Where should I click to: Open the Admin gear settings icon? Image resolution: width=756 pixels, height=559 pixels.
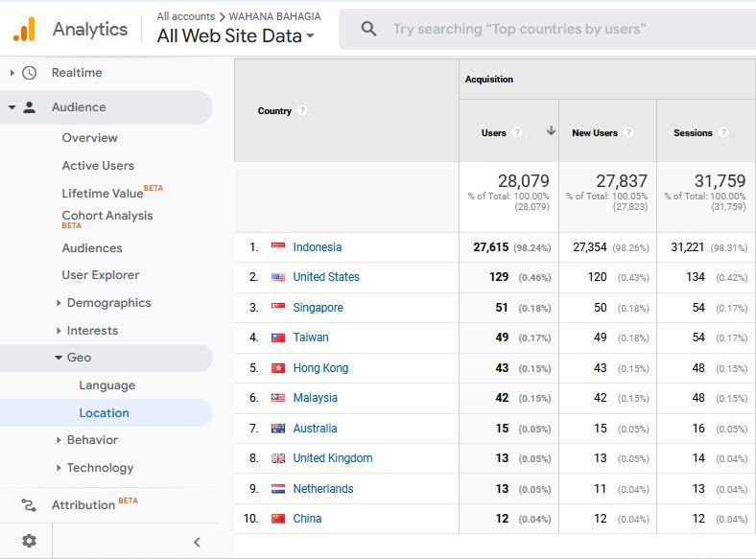pyautogui.click(x=29, y=541)
